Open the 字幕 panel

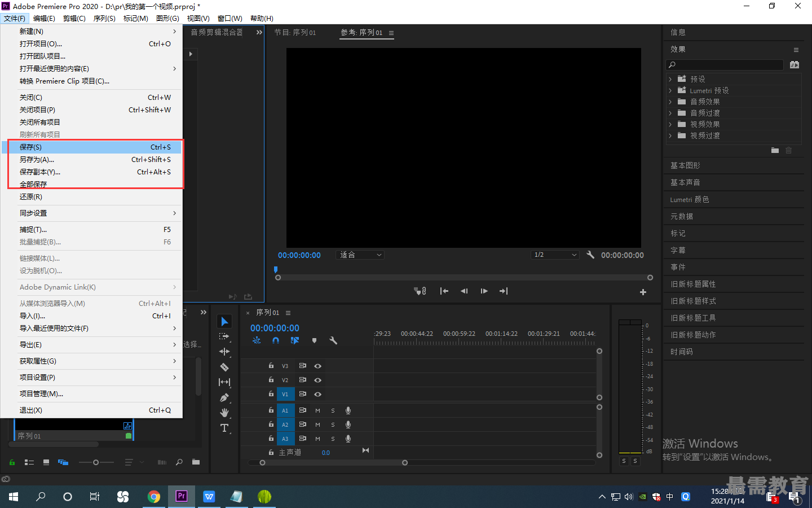point(678,251)
